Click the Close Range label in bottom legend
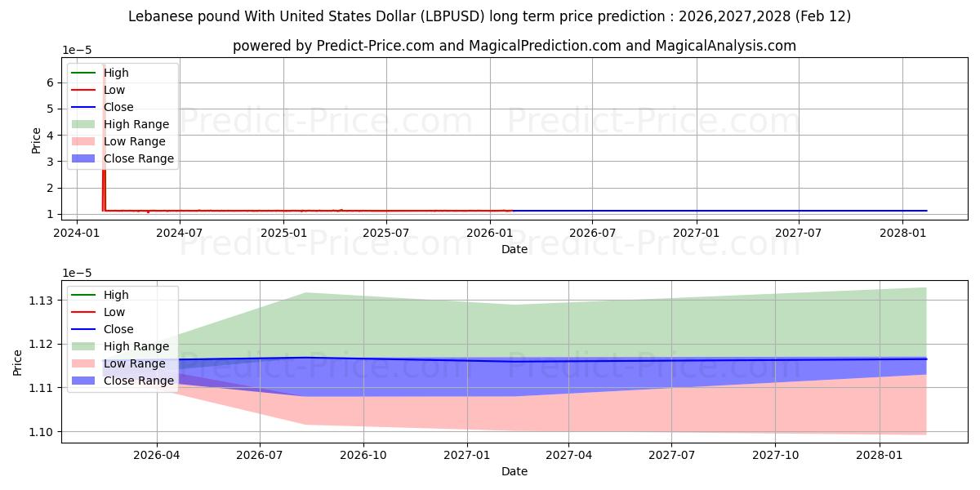980x490 pixels. (x=139, y=381)
